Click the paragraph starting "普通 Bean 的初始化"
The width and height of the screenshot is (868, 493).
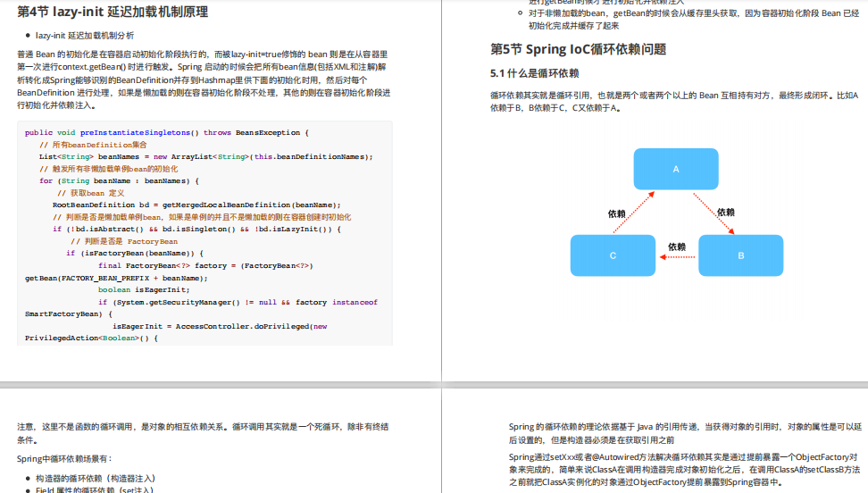tap(204, 79)
